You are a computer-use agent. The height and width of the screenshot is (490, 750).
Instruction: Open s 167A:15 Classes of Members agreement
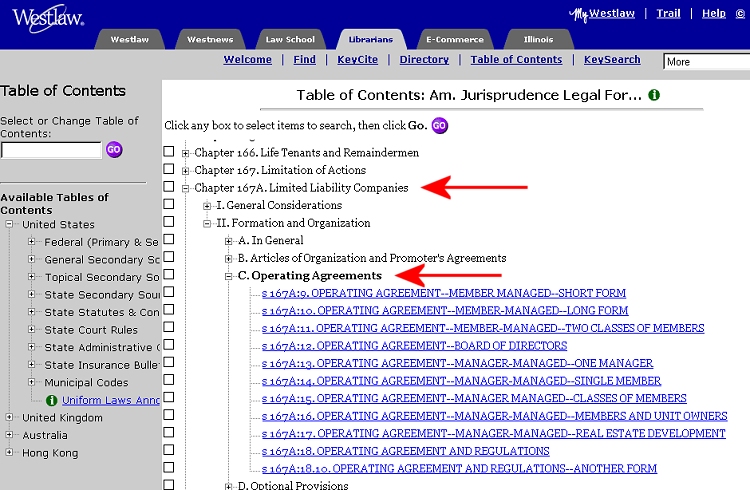474,399
